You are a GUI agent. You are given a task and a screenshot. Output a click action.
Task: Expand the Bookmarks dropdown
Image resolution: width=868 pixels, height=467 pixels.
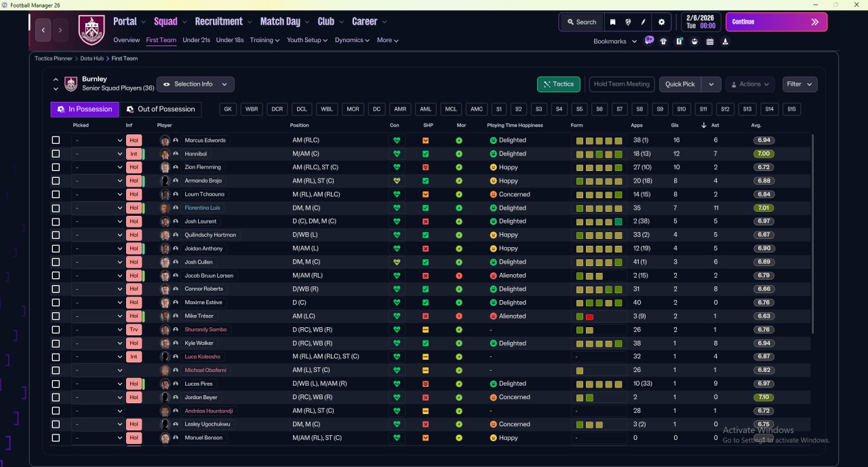615,41
